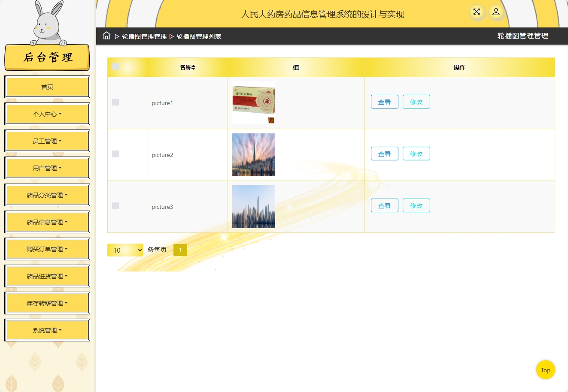568x392 pixels.
Task: Click 修改 button for picture3
Action: click(x=416, y=206)
